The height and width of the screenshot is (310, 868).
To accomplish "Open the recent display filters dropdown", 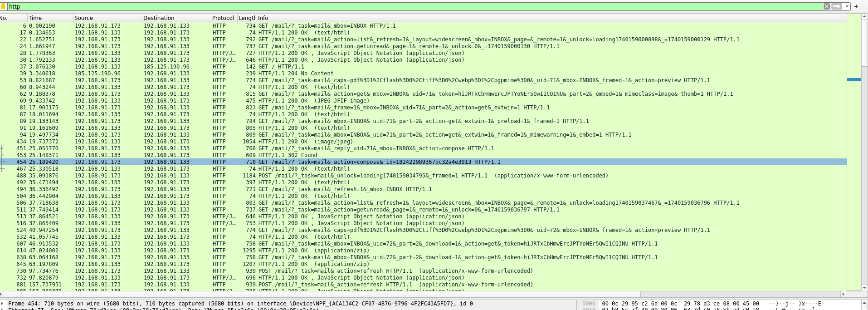I will pyautogui.click(x=847, y=6).
